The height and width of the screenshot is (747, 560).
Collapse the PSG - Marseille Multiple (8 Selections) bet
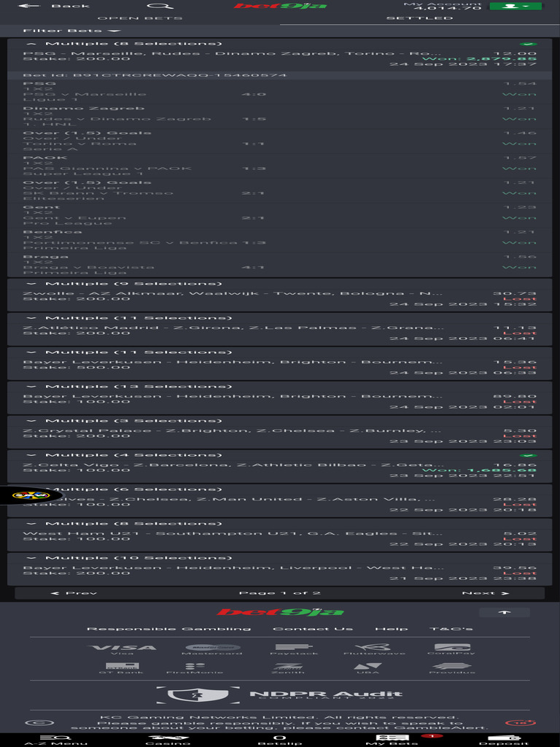coord(31,43)
